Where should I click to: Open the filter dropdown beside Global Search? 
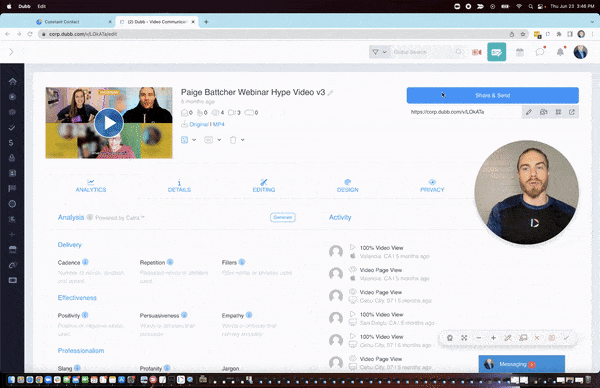tap(380, 52)
